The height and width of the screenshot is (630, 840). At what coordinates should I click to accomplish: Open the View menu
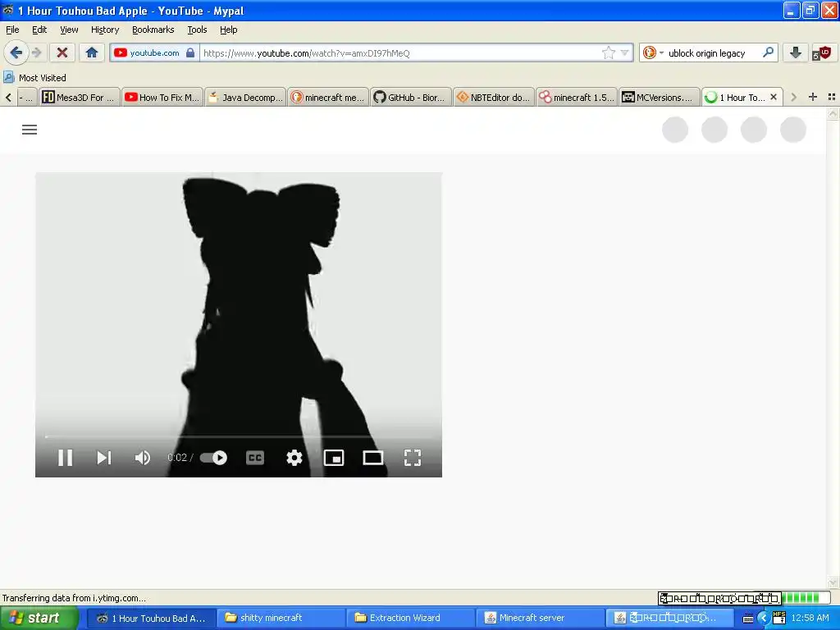pyautogui.click(x=69, y=30)
